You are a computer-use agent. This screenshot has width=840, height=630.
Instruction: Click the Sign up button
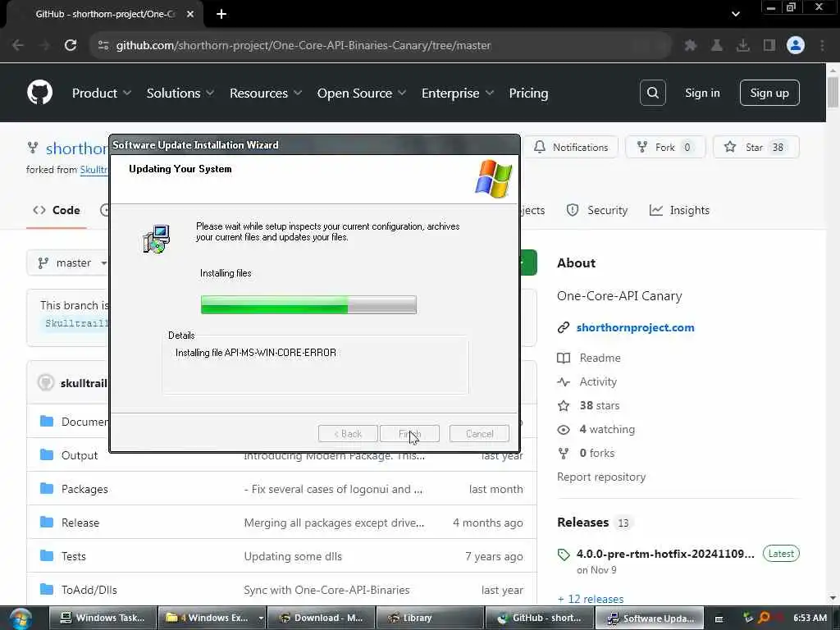pyautogui.click(x=769, y=93)
